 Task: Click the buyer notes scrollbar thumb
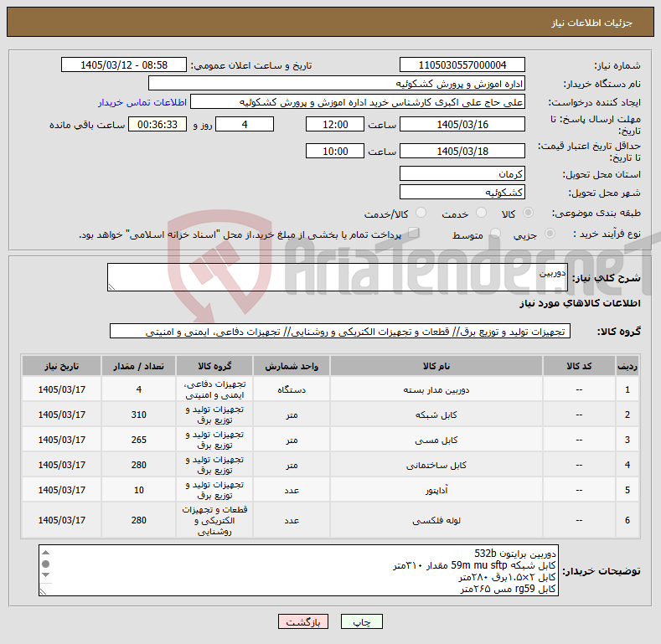[45, 564]
